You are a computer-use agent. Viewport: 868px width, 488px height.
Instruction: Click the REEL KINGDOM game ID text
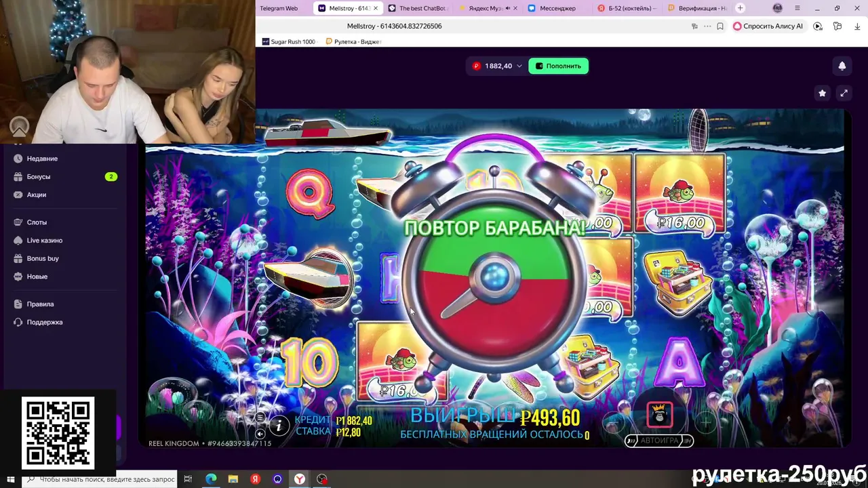click(210, 443)
